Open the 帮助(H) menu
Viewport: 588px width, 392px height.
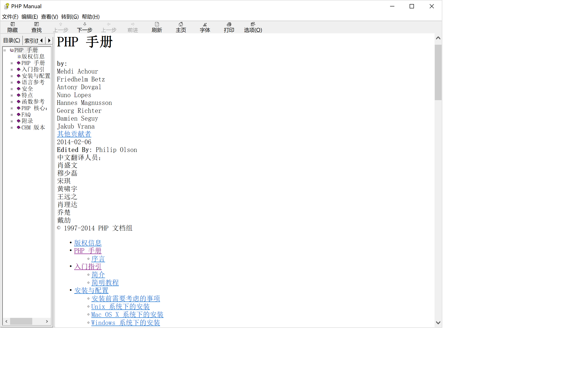coord(91,17)
